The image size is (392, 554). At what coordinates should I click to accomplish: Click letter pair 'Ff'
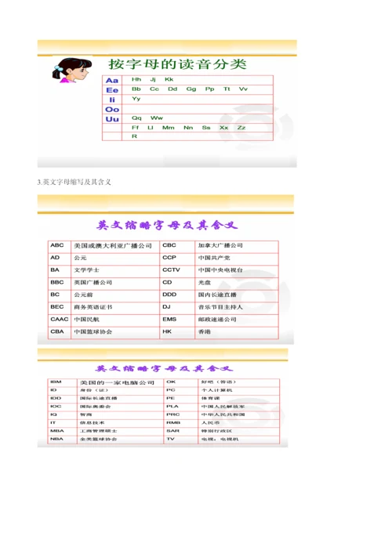pyautogui.click(x=135, y=128)
